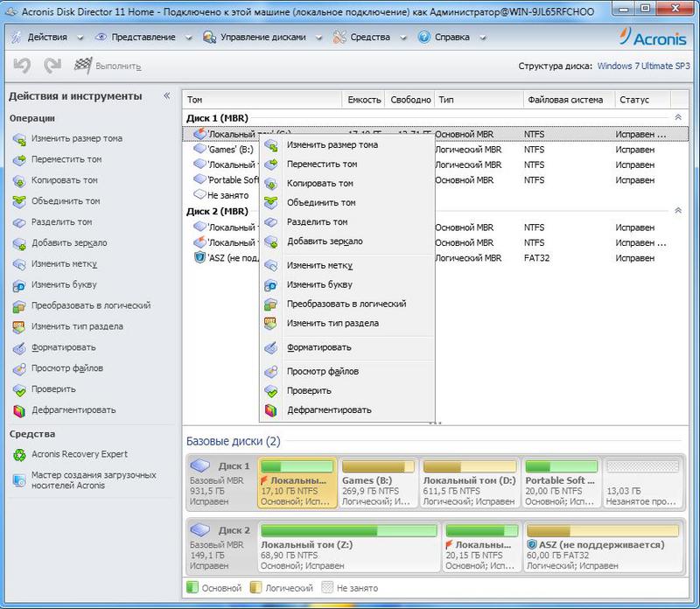Viewport: 700px width, 609px height.
Task: Select the Локальный том (D:) partition block
Action: click(470, 483)
